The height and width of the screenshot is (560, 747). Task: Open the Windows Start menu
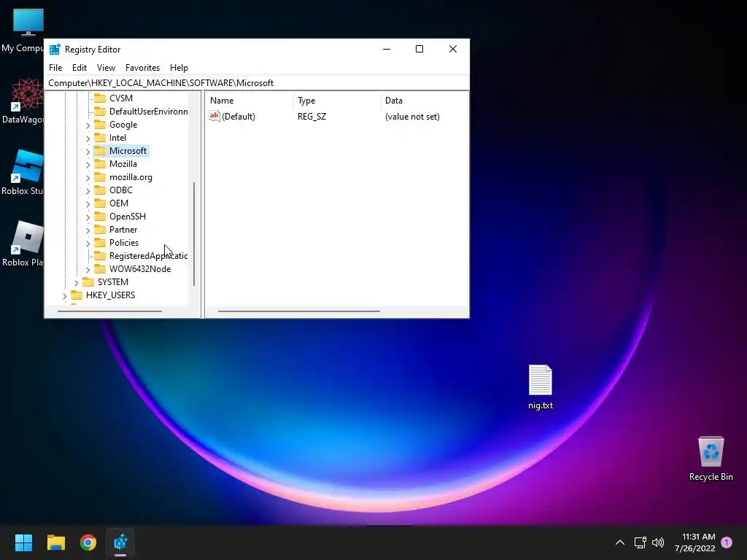tap(23, 542)
